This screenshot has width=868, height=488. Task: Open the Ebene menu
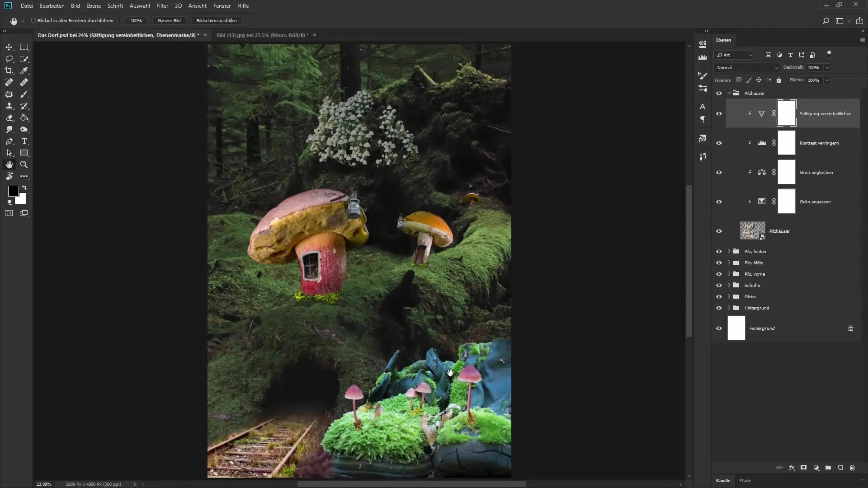pos(94,6)
